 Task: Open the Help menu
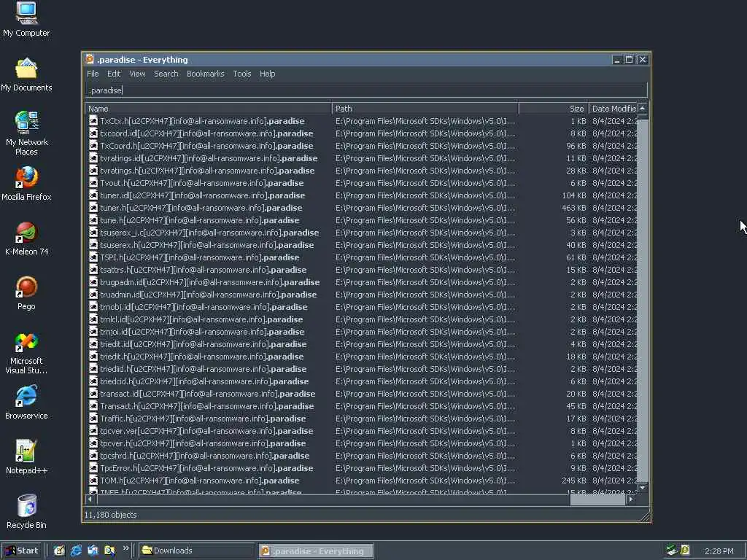(x=267, y=74)
